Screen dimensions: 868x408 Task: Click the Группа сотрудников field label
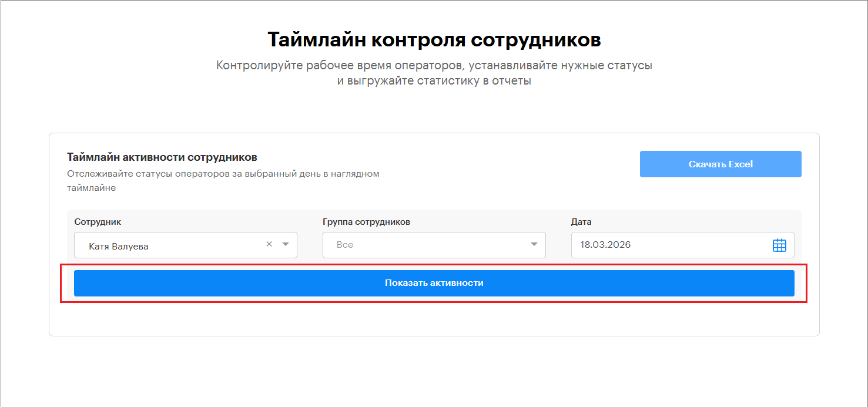[x=366, y=222]
